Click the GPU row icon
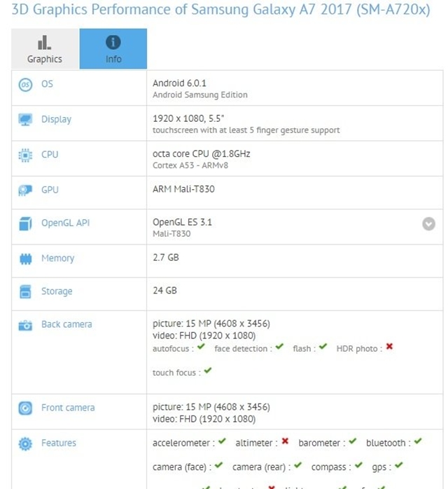 tap(25, 190)
